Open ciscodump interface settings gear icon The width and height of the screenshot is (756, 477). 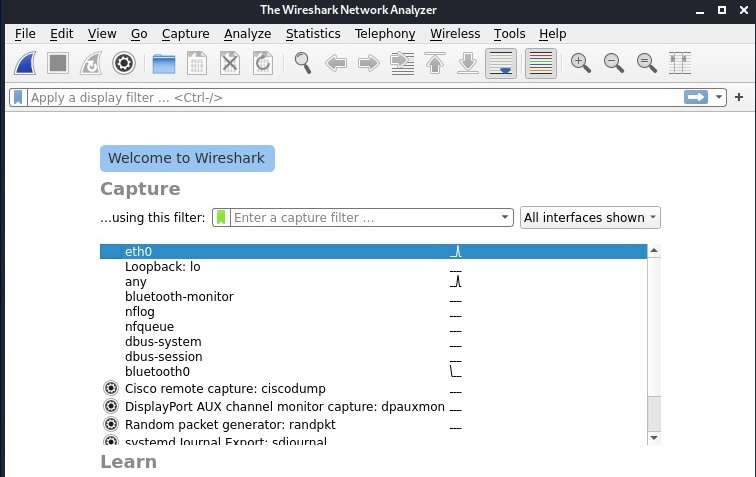click(x=111, y=388)
